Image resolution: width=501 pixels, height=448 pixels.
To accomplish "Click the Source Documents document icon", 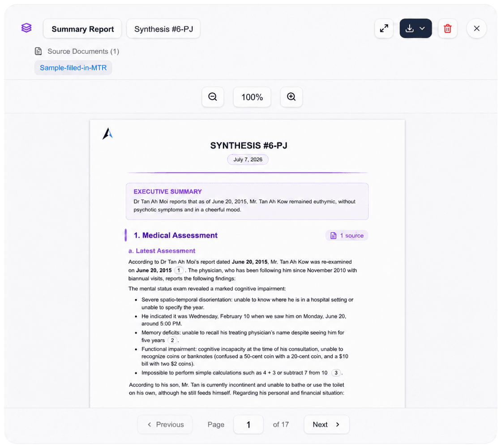I will 39,51.
